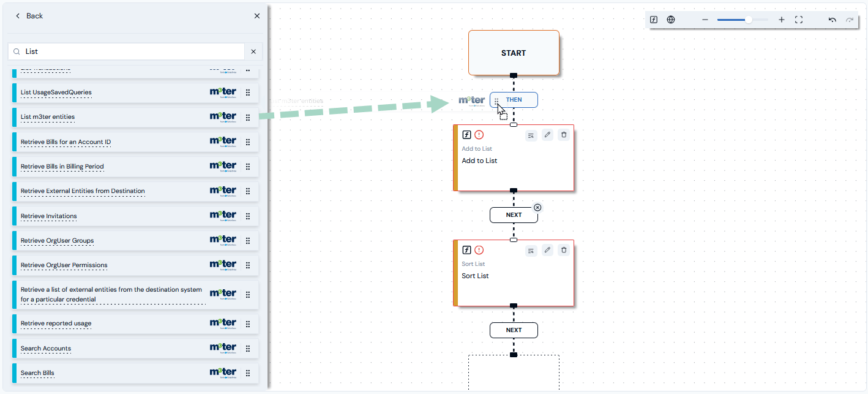Select Retrieve a list of external entities item
Screen dimensions: 868x394
click(135, 295)
